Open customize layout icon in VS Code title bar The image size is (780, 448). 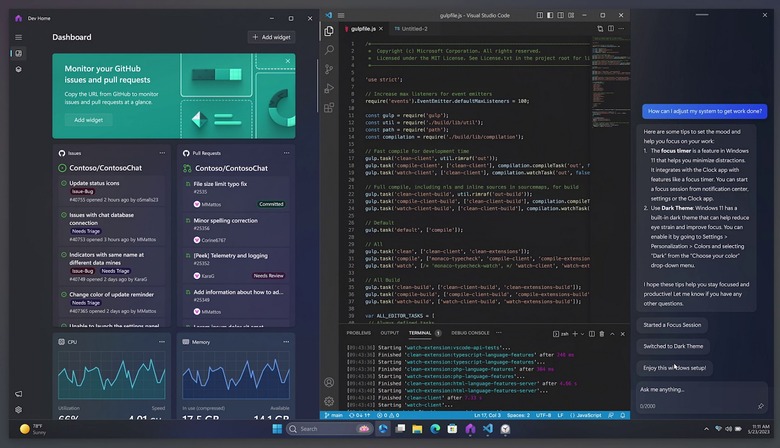pyautogui.click(x=571, y=15)
